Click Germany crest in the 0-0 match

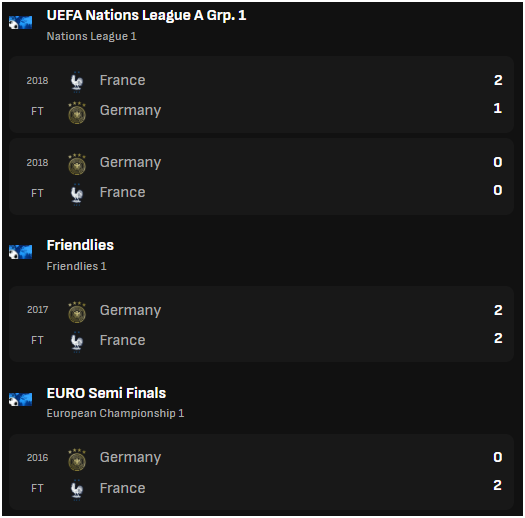tap(77, 164)
